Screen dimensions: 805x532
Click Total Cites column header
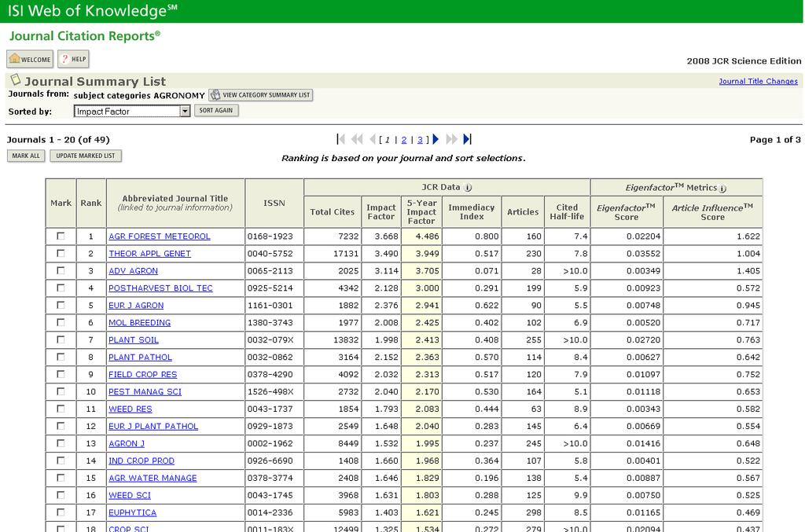(333, 212)
